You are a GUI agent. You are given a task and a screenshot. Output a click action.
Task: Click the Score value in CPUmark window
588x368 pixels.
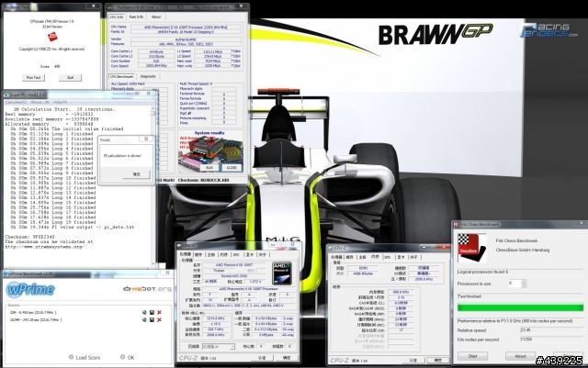57,66
